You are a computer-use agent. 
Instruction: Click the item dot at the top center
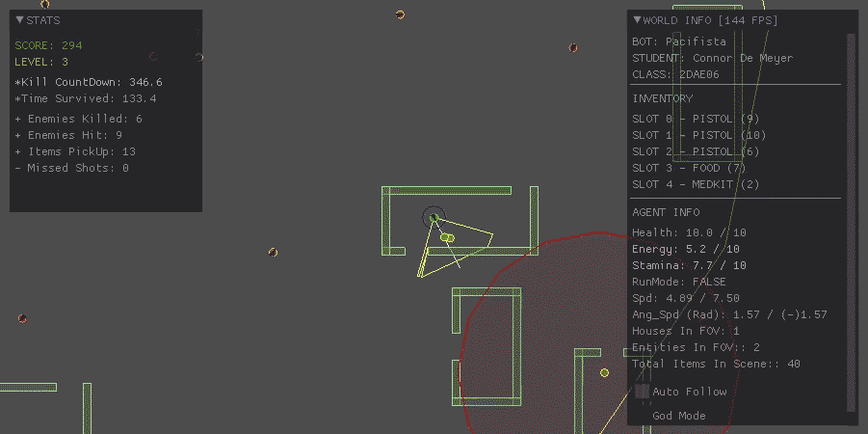click(400, 14)
